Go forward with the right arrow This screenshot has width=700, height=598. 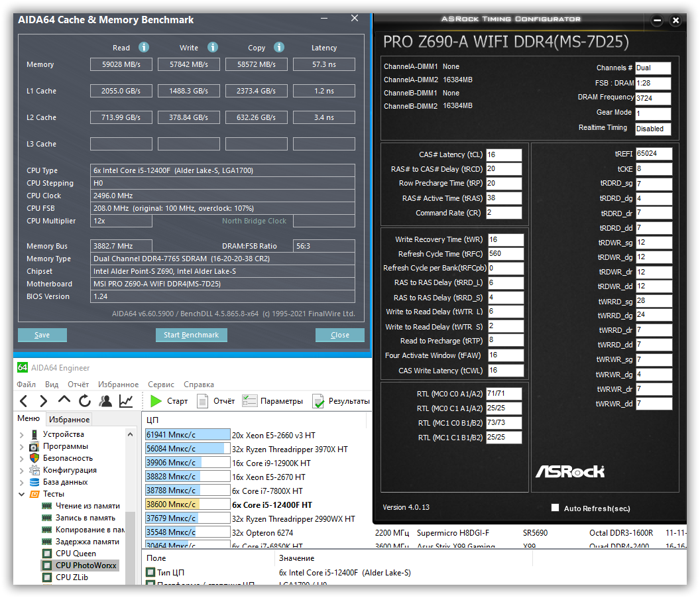tap(43, 401)
